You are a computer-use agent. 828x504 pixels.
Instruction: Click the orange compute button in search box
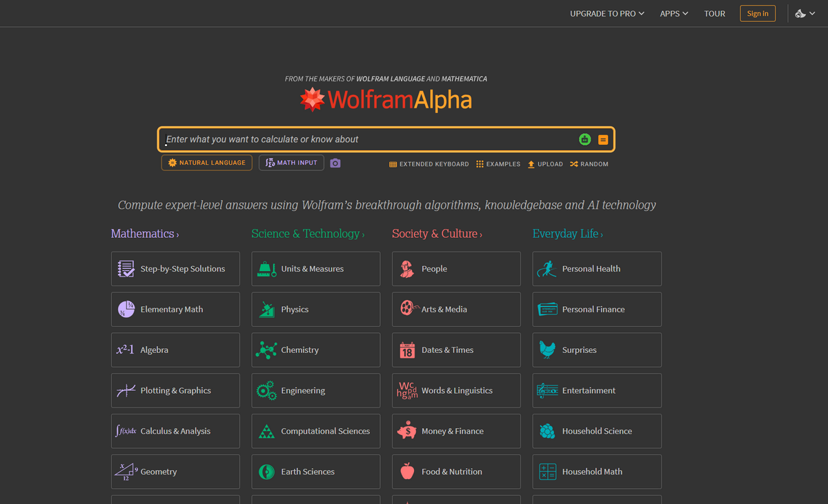603,139
